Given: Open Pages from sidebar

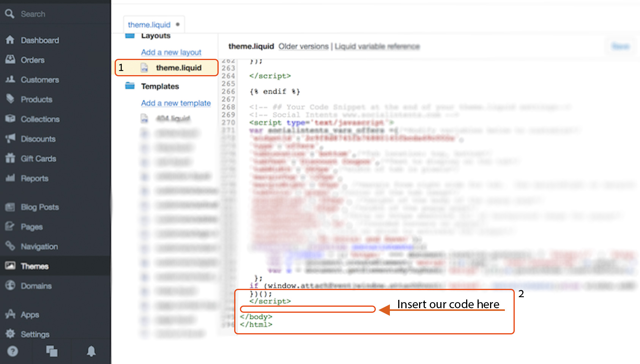Looking at the screenshot, I should coord(32,227).
